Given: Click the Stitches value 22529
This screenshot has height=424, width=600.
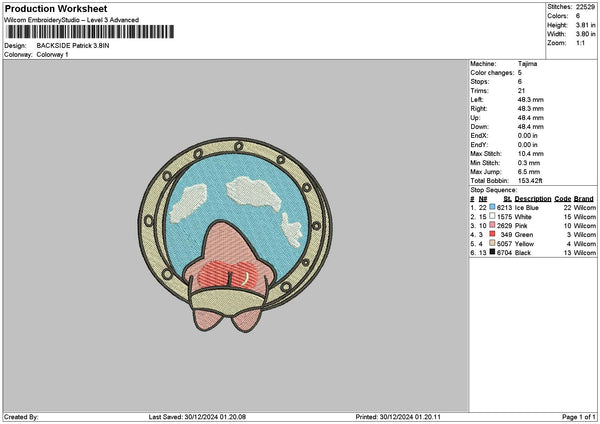Looking at the screenshot, I should [x=585, y=7].
